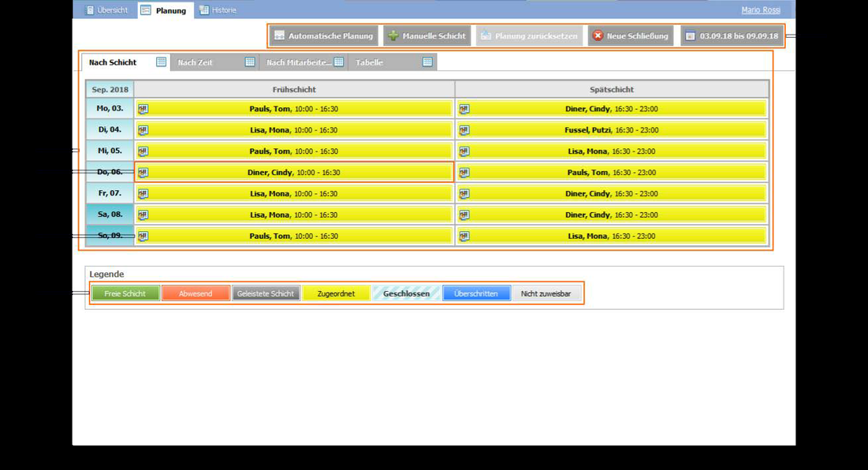Open the Historie tab
This screenshot has height=470, width=868.
[x=218, y=10]
